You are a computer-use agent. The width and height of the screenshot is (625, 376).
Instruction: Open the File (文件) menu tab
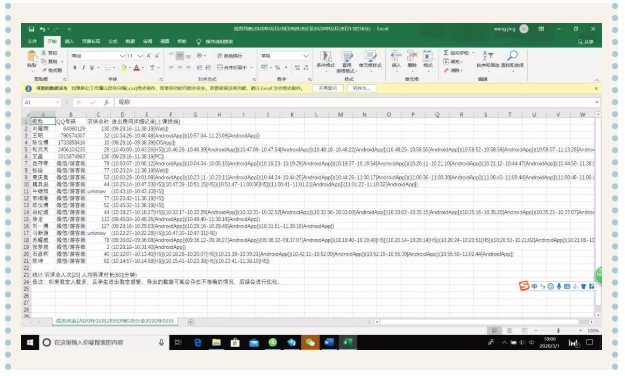[32, 41]
